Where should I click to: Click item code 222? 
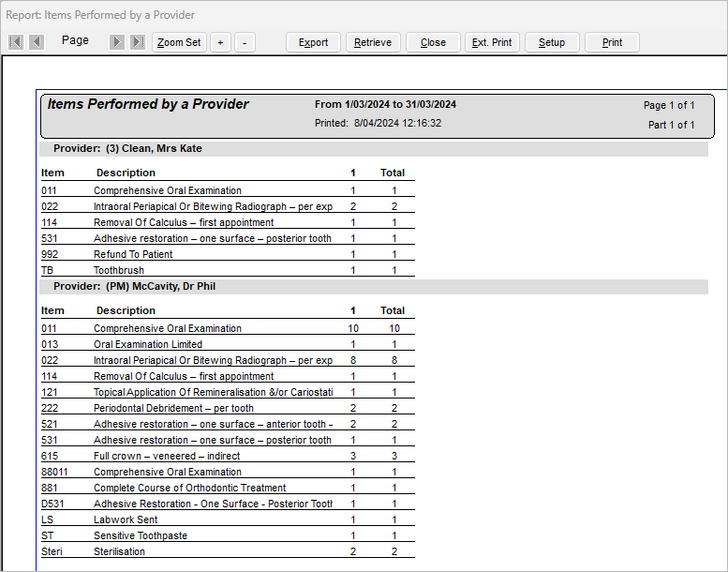[50, 409]
